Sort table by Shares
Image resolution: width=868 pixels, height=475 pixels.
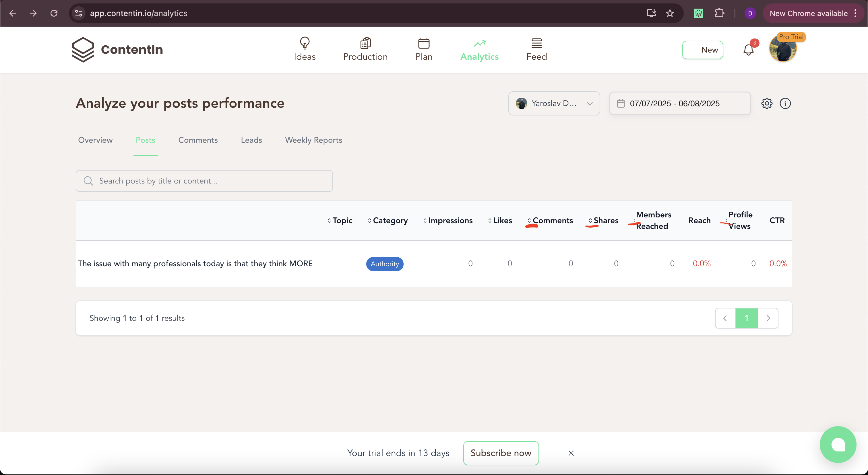click(x=603, y=221)
